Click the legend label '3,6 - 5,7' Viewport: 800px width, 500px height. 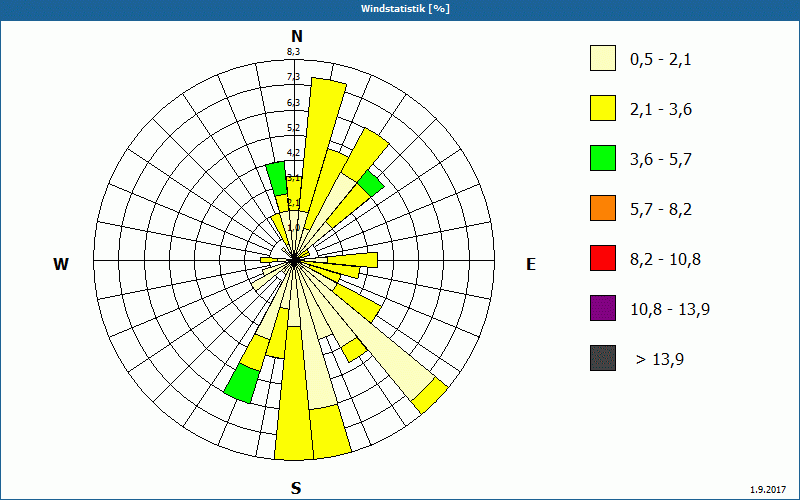661,160
